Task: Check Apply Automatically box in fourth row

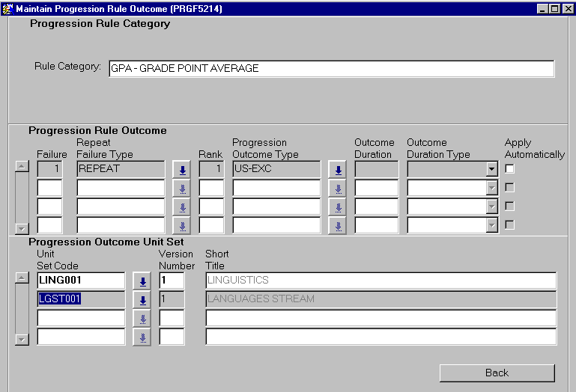Action: point(510,224)
